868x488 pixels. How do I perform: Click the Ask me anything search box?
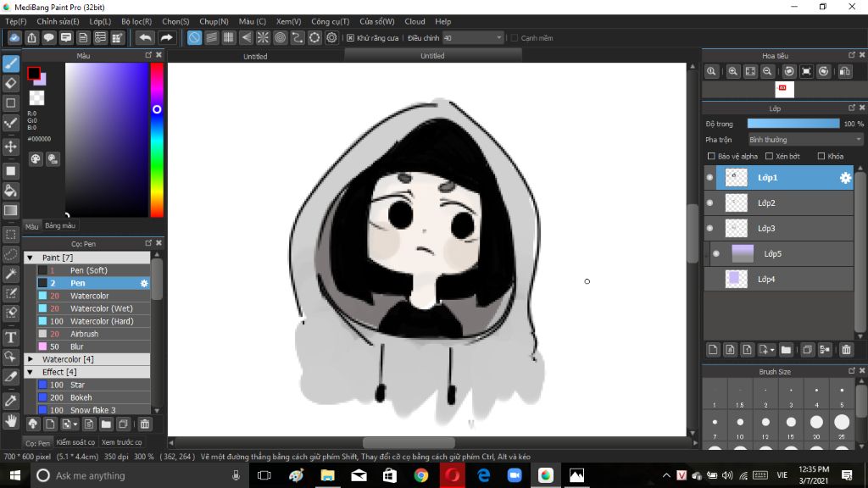[138, 475]
